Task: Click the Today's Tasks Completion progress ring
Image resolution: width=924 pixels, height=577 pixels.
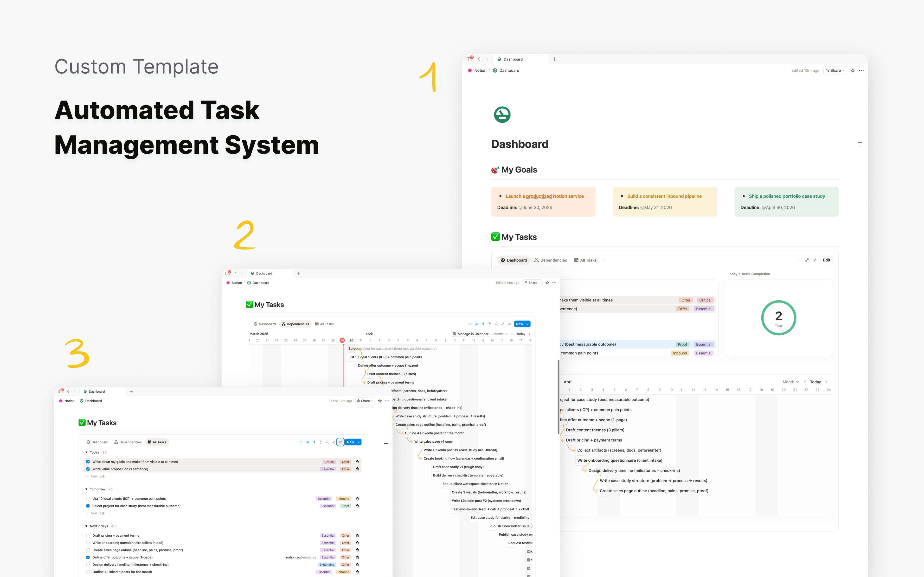Action: coord(778,318)
